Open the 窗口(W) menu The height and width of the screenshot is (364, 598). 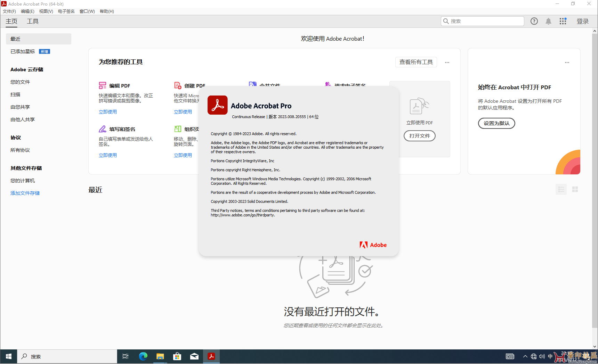tap(87, 11)
